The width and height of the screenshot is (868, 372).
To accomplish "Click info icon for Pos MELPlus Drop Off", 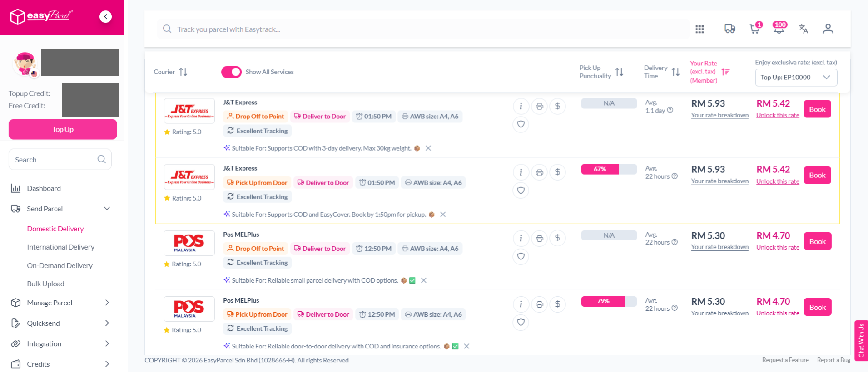I will click(521, 238).
